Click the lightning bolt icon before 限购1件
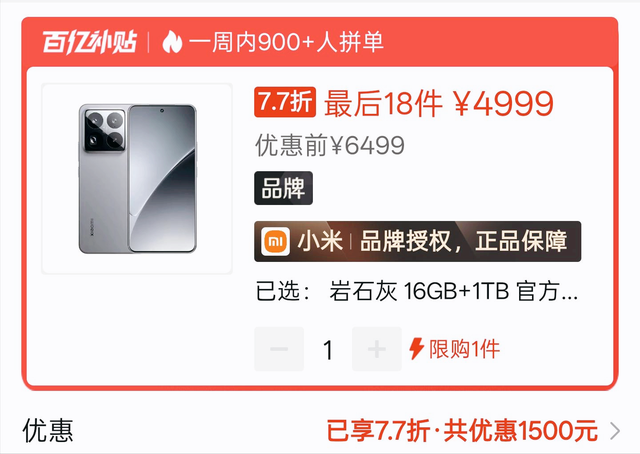640x454 pixels. tap(417, 349)
